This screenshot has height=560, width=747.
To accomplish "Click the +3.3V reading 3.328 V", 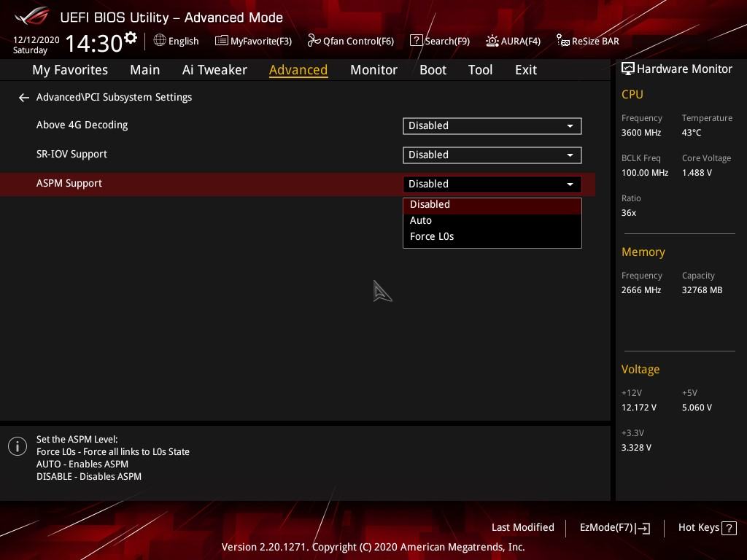I will tap(636, 448).
